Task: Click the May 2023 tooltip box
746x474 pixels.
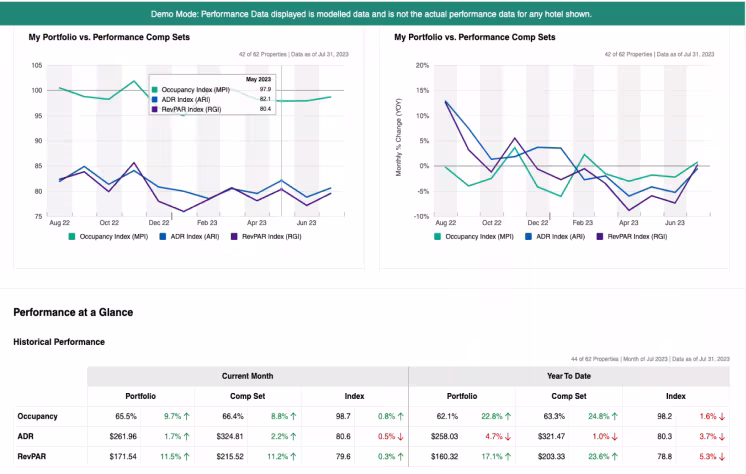Action: tap(212, 95)
